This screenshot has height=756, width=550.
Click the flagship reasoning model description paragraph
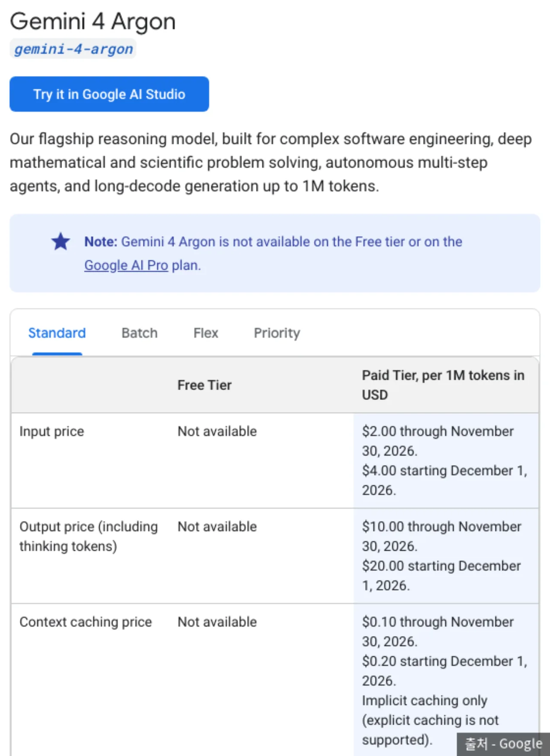click(271, 162)
